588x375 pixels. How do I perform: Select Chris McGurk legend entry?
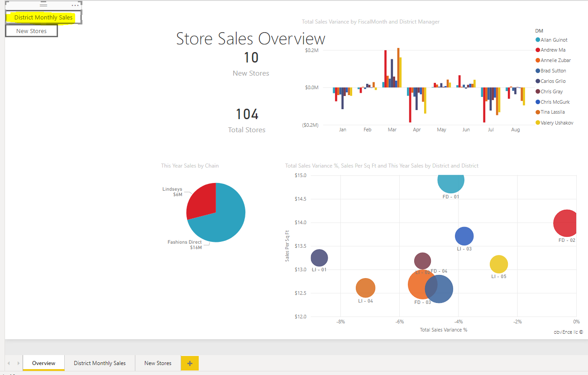point(552,102)
